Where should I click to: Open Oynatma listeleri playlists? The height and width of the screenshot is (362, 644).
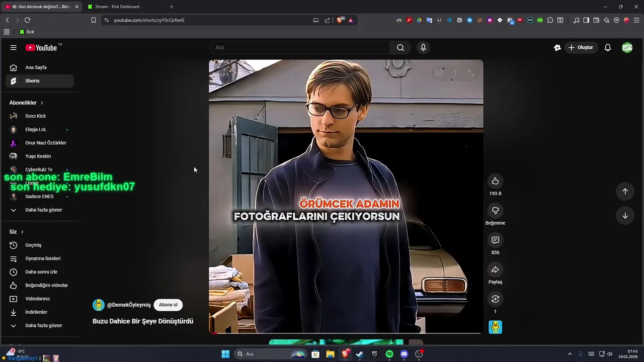[40, 258]
